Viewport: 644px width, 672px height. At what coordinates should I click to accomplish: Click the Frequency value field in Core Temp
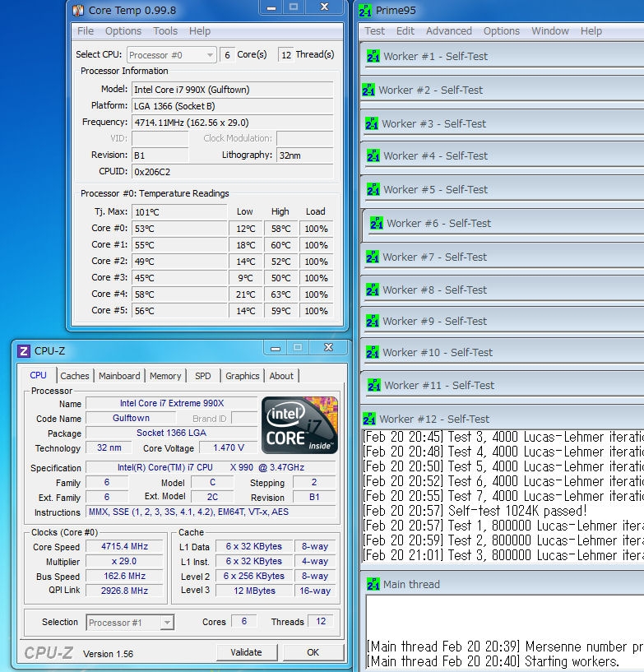tap(233, 123)
